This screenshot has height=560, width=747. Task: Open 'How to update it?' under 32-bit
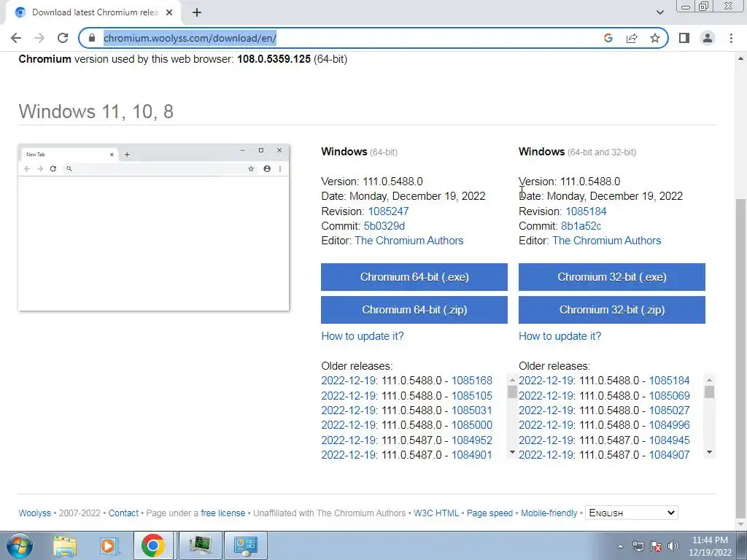560,336
